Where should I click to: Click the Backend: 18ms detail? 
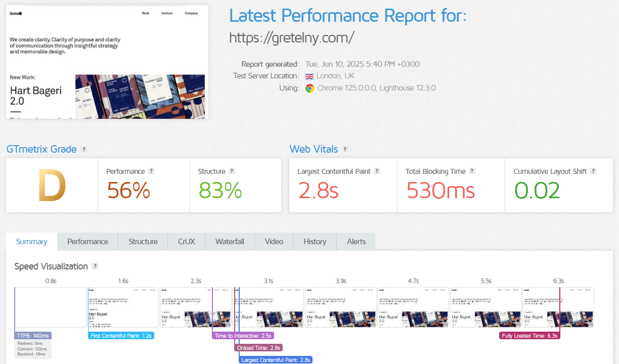(32, 354)
